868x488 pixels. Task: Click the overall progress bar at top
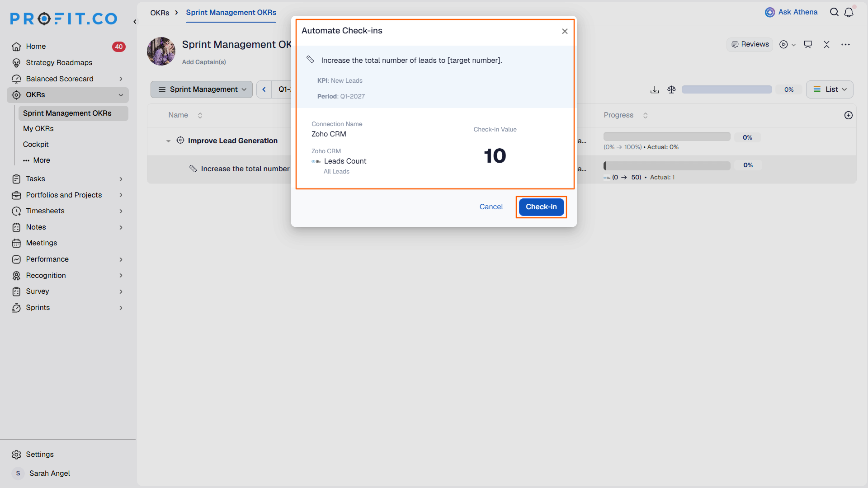coord(726,89)
